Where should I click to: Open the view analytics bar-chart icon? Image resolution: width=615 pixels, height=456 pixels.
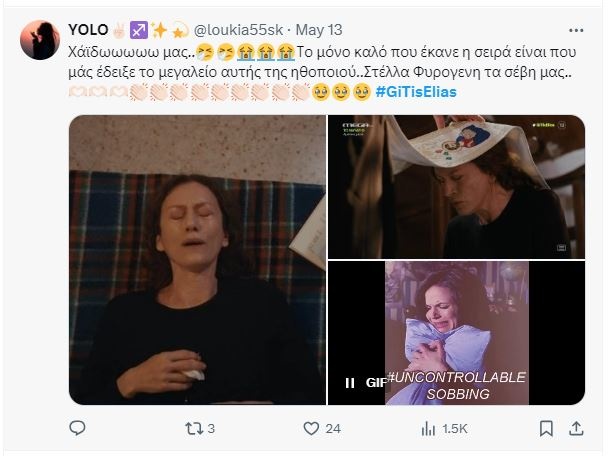tap(429, 428)
